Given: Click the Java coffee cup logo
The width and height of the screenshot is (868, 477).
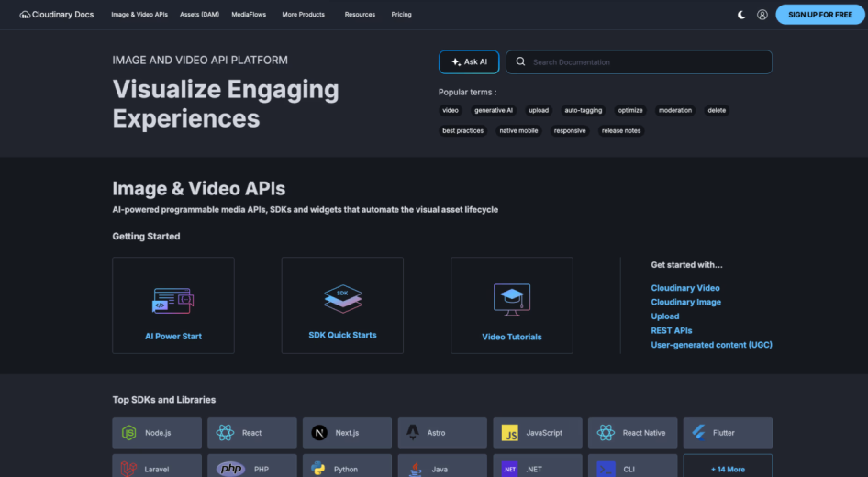Looking at the screenshot, I should (x=415, y=469).
